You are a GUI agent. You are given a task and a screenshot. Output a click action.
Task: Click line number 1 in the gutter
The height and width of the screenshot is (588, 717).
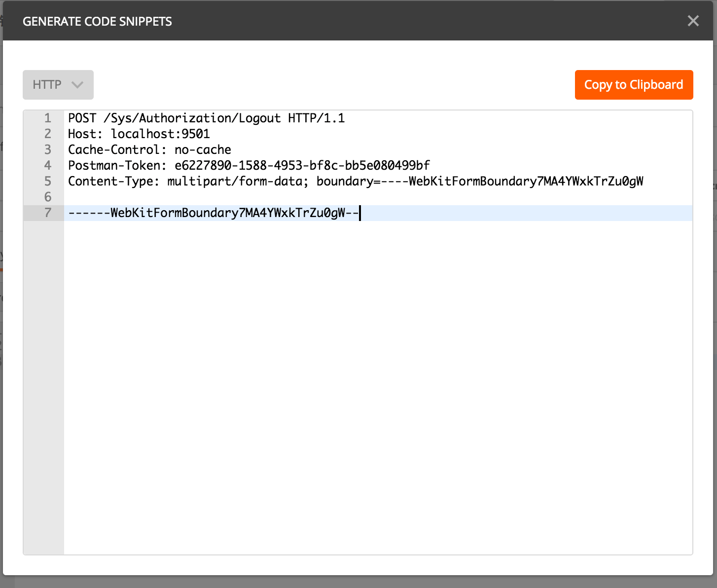[47, 118]
